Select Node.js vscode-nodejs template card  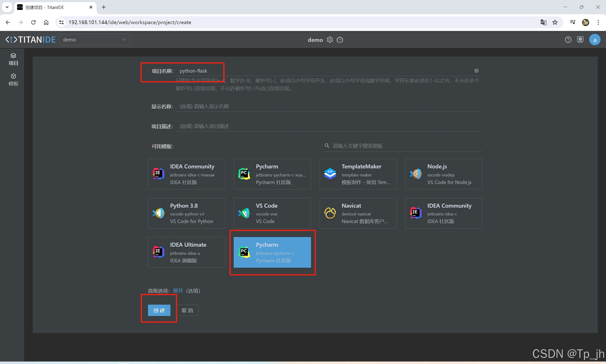444,174
